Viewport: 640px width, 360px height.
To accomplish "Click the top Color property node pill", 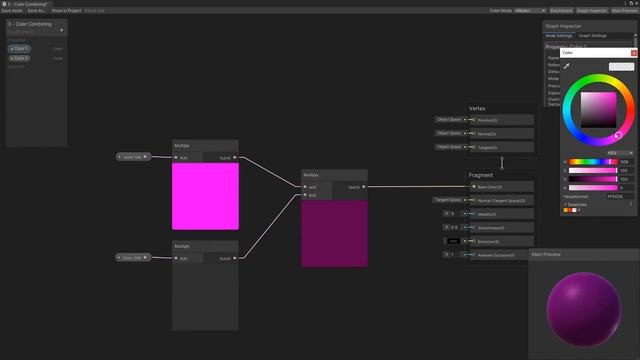I will (133, 157).
